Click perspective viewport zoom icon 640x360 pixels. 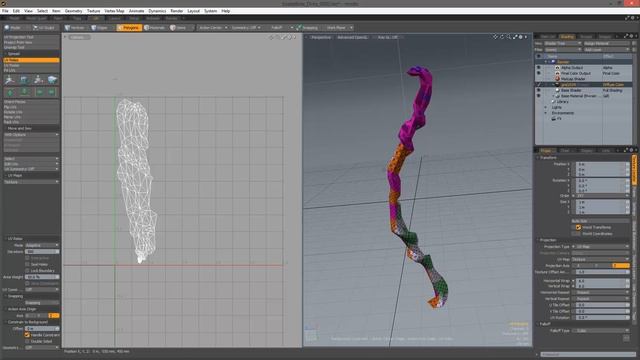pyautogui.click(x=508, y=37)
